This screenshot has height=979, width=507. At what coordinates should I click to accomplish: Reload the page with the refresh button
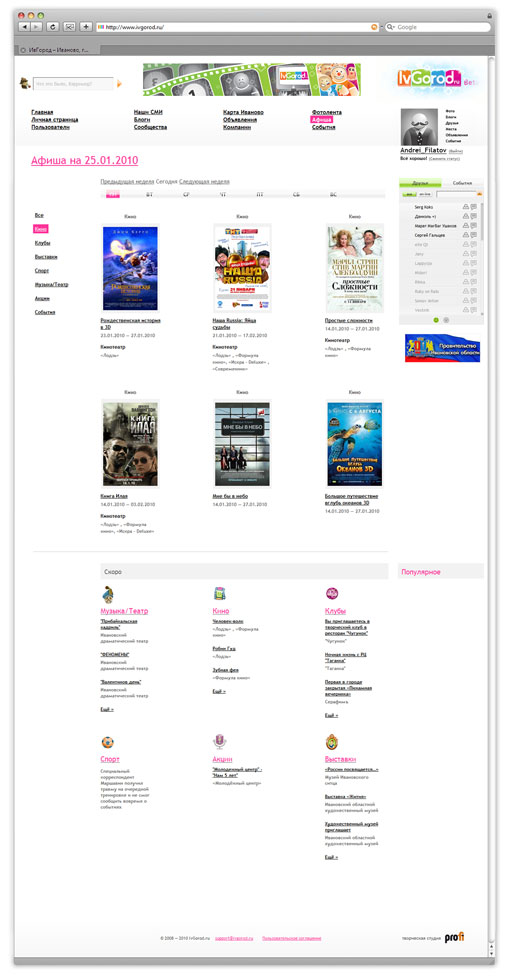tap(53, 27)
